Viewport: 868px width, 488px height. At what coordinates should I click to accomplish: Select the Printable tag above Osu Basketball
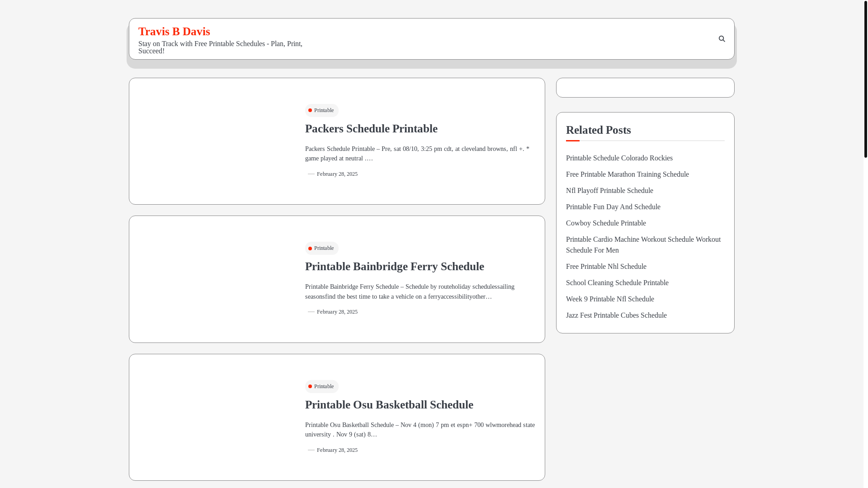(x=321, y=386)
